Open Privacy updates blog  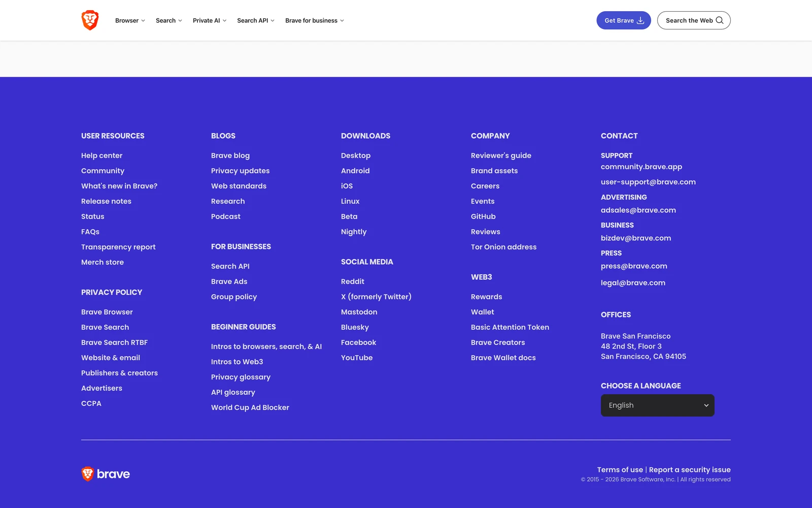[x=240, y=171]
